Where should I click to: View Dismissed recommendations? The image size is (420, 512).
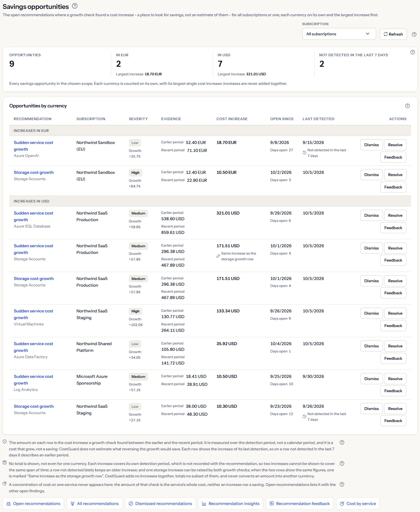pyautogui.click(x=160, y=503)
